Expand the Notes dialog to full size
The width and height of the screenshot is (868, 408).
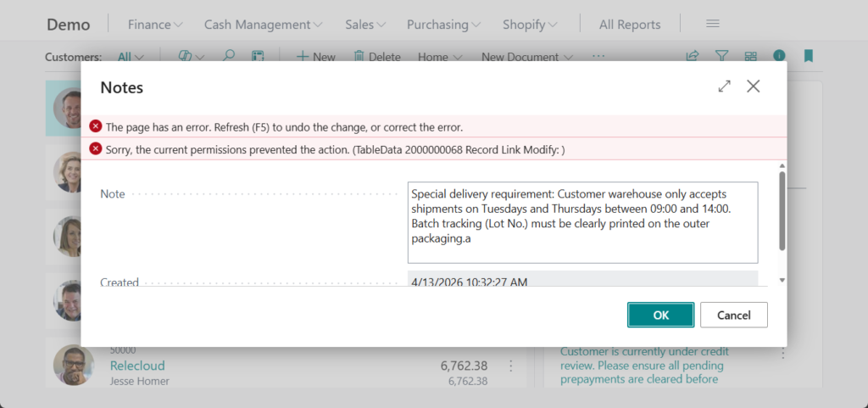[x=724, y=87]
